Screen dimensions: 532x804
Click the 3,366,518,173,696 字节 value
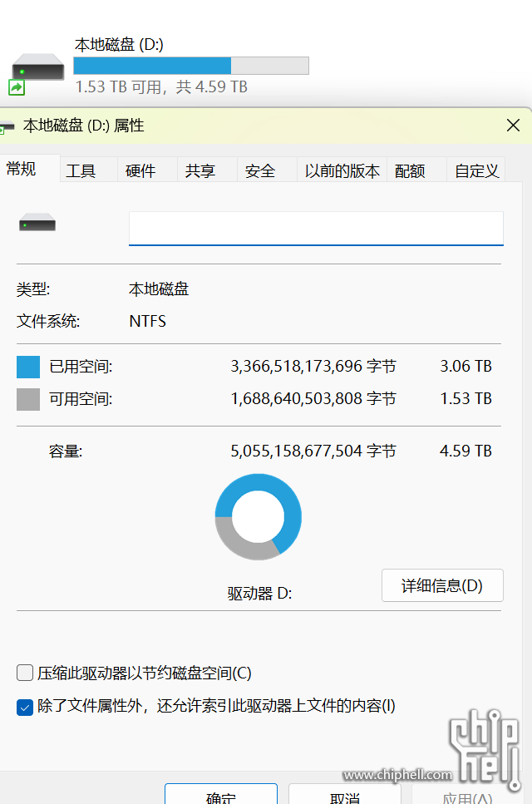point(313,366)
